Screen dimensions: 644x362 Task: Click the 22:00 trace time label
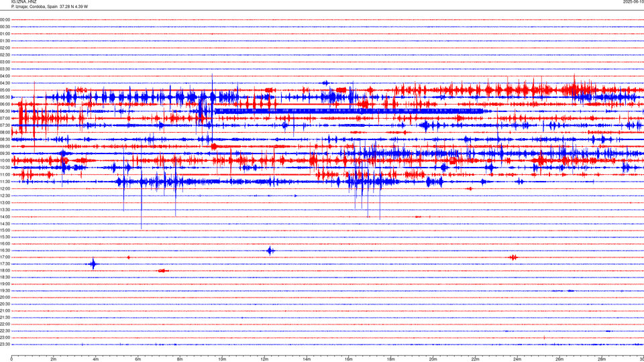pyautogui.click(x=5, y=324)
